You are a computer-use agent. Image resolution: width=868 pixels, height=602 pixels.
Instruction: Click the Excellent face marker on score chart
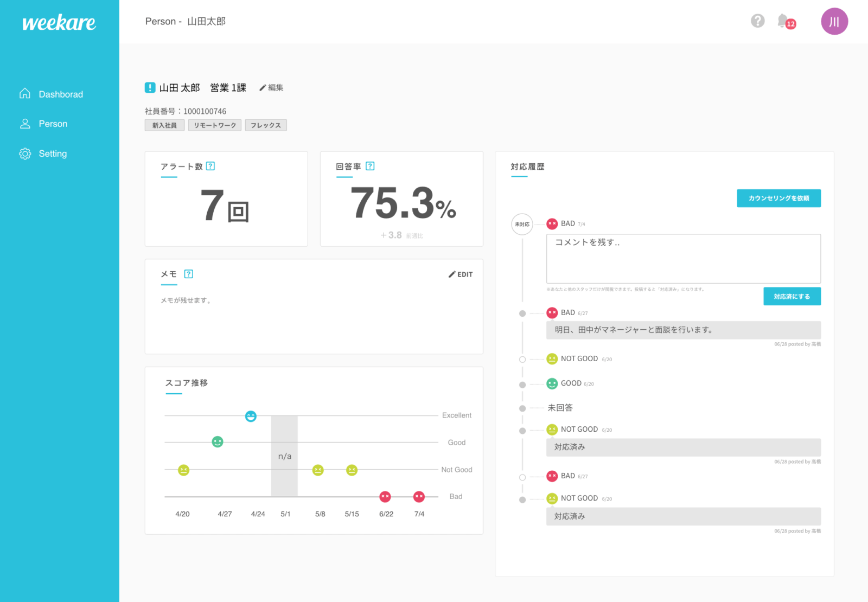tap(251, 417)
